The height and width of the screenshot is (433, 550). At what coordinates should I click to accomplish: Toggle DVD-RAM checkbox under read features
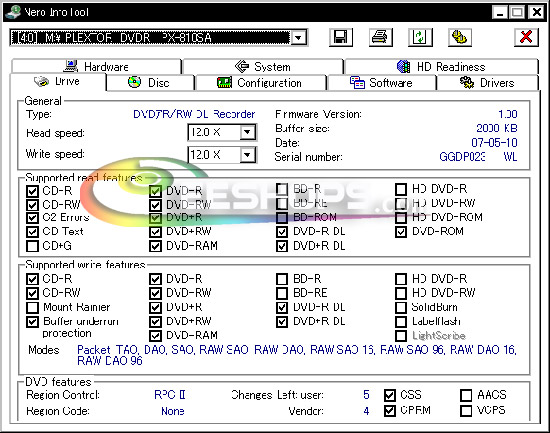tap(155, 246)
